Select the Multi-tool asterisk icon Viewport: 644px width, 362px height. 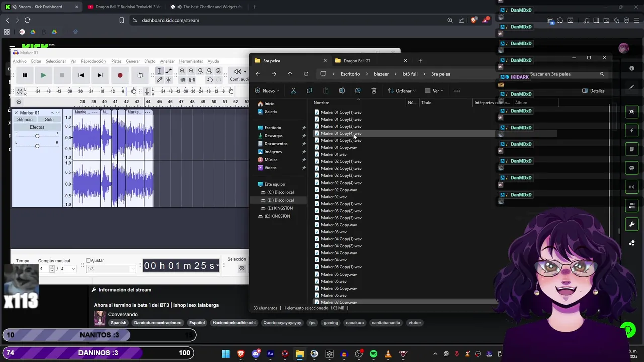click(169, 80)
